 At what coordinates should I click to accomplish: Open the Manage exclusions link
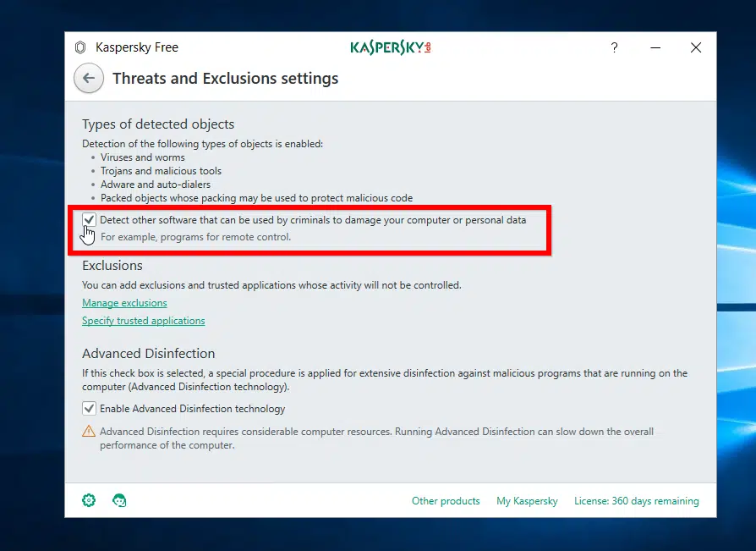tap(124, 303)
